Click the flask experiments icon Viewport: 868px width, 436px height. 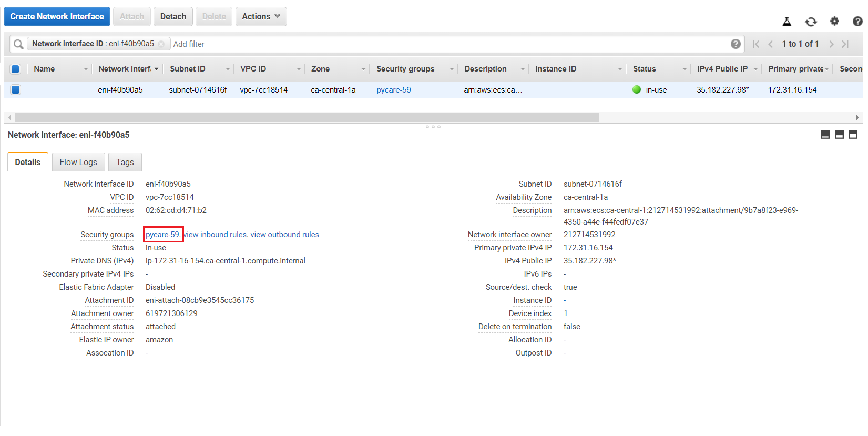coord(787,22)
